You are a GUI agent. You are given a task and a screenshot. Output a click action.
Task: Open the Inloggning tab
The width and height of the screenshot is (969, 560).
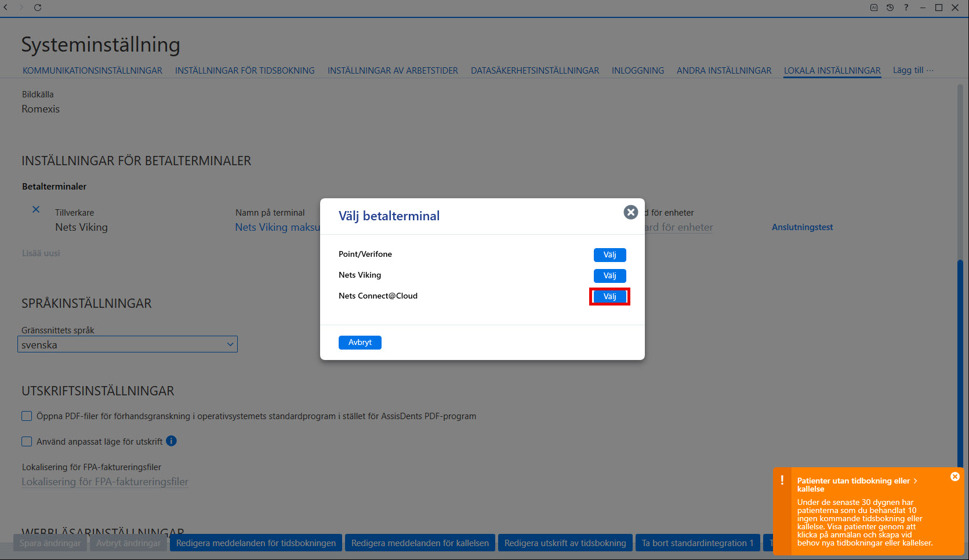point(638,71)
